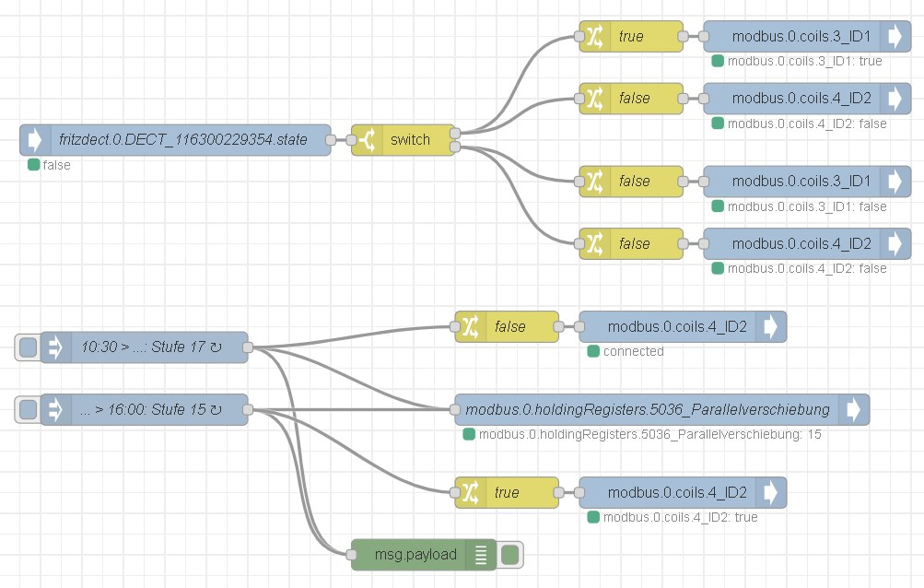Viewport: 924px width, 588px height.
Task: Click arrow icon on coils.3_ID1 node with false status
Action: tap(895, 181)
